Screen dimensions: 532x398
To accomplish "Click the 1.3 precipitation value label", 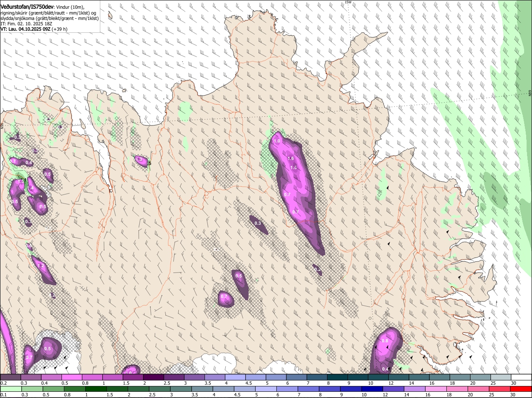I will pyautogui.click(x=139, y=160).
